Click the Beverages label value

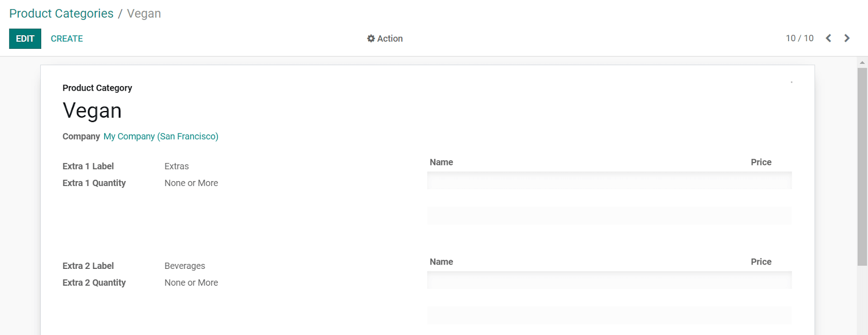[185, 266]
